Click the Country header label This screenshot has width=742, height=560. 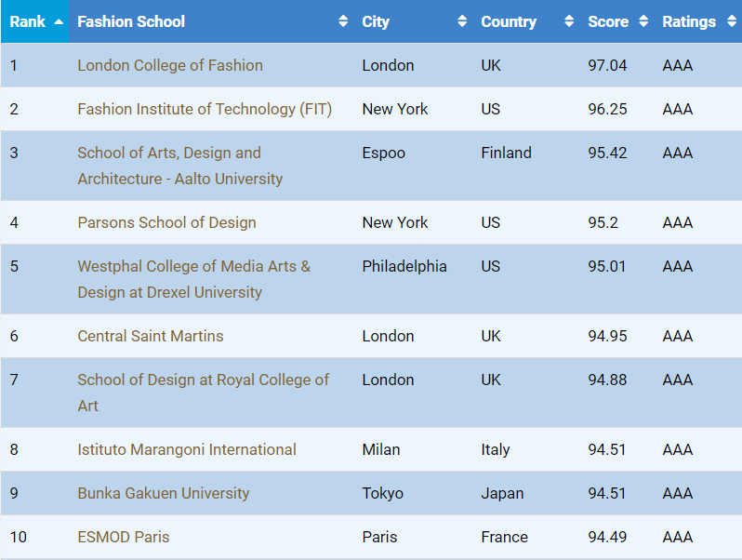coord(509,21)
